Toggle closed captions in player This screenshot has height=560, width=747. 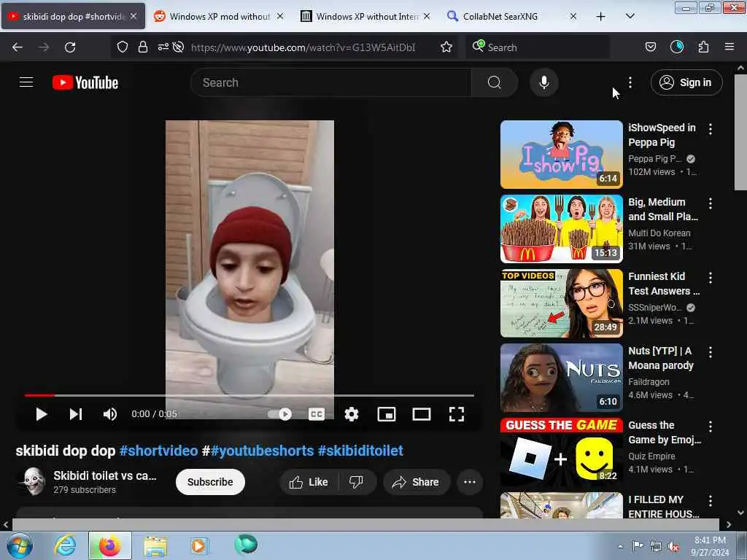(317, 414)
